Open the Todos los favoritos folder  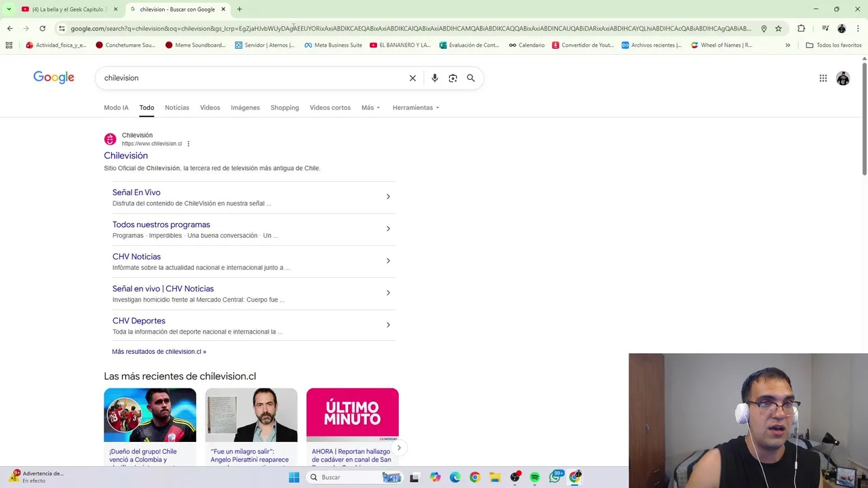(833, 45)
